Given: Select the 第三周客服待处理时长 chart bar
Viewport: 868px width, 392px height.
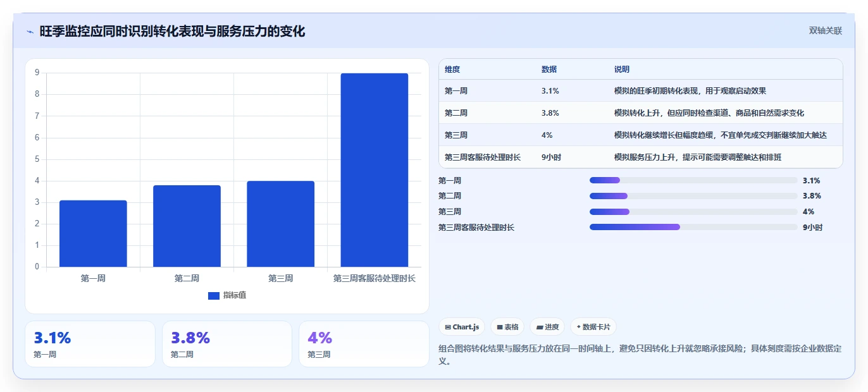Looking at the screenshot, I should (375, 170).
